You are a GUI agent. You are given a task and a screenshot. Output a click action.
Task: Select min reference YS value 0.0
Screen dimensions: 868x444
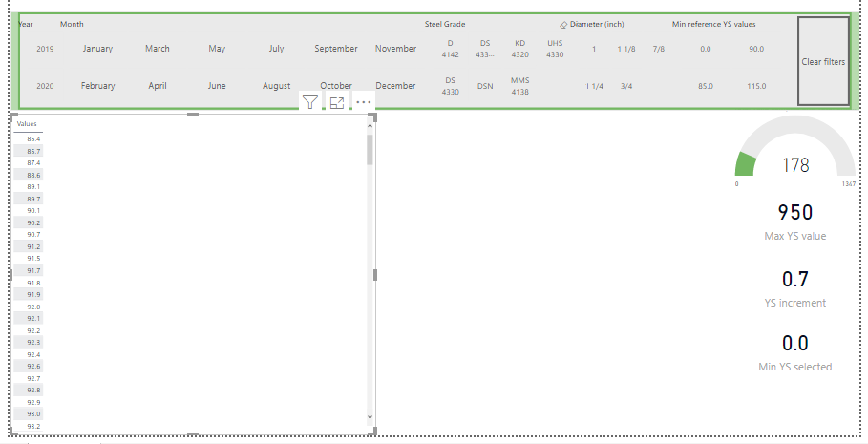[706, 49]
